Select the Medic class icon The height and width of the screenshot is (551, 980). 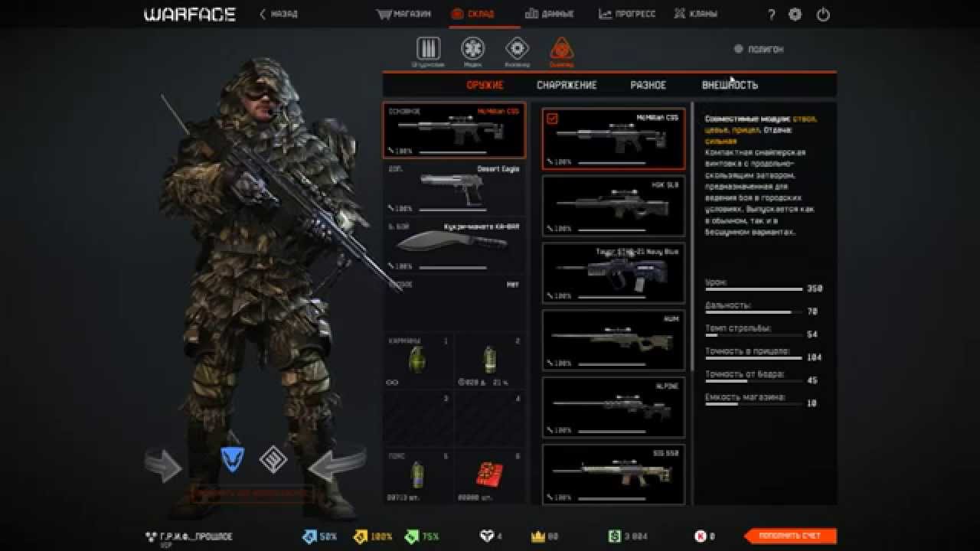pos(472,48)
